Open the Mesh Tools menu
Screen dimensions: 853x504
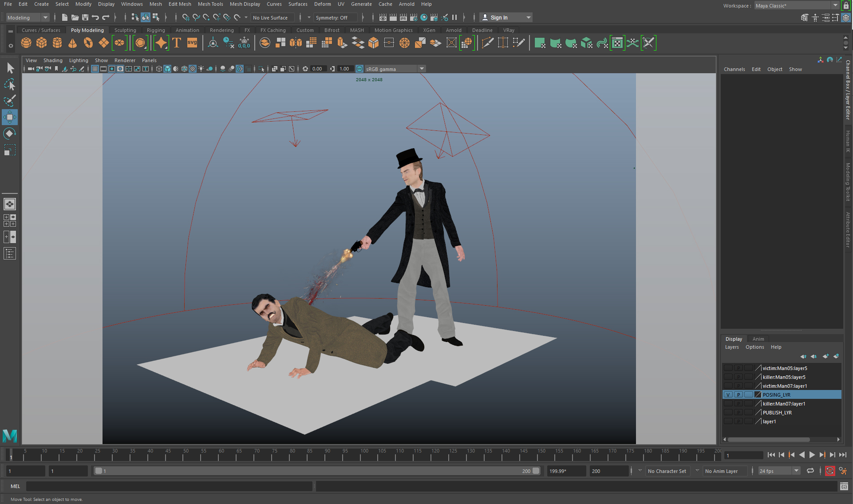click(210, 4)
